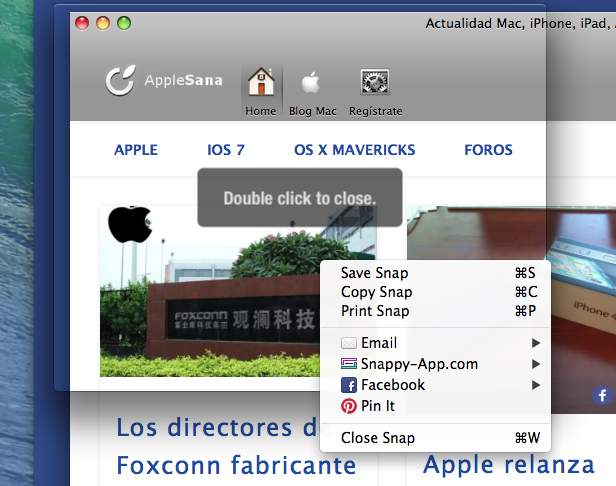
Task: Click the Snappy-App.com icon in menu
Action: point(348,364)
